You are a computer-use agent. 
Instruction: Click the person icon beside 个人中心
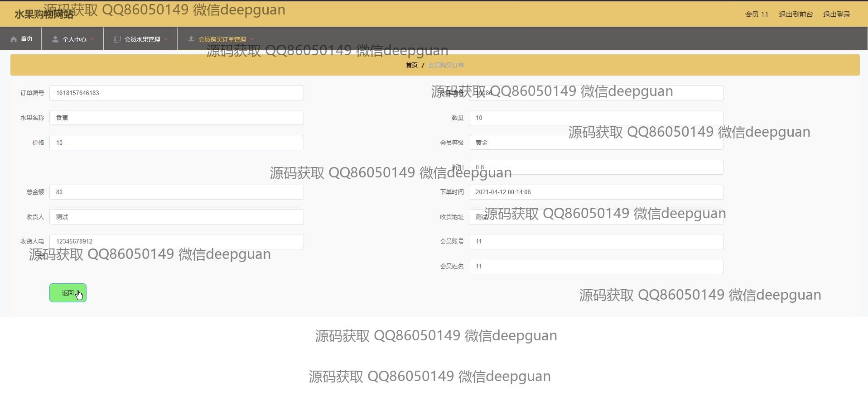(x=55, y=39)
